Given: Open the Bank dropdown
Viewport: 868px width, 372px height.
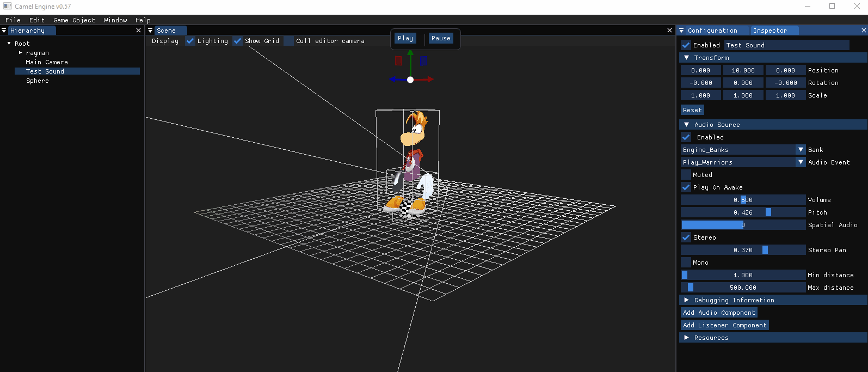Looking at the screenshot, I should (x=801, y=150).
